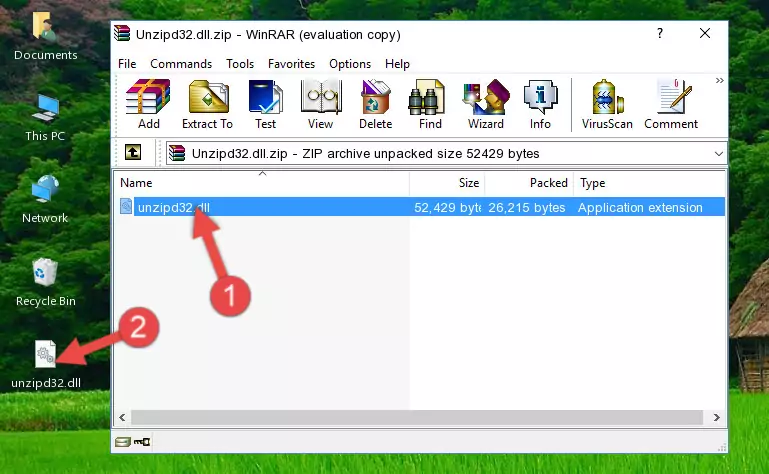This screenshot has height=474, width=769.
Task: Sort by the Size column header
Action: [447, 183]
